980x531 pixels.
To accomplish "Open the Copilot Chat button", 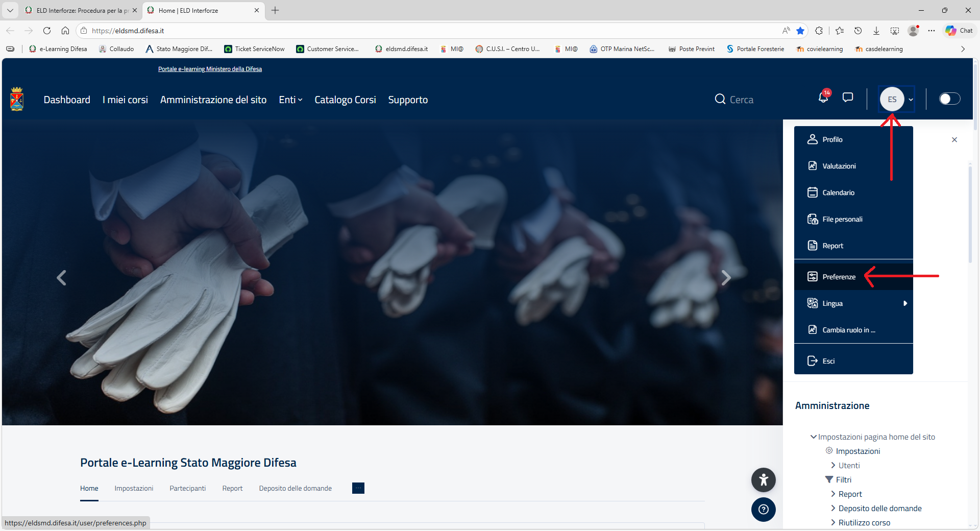I will coord(959,31).
